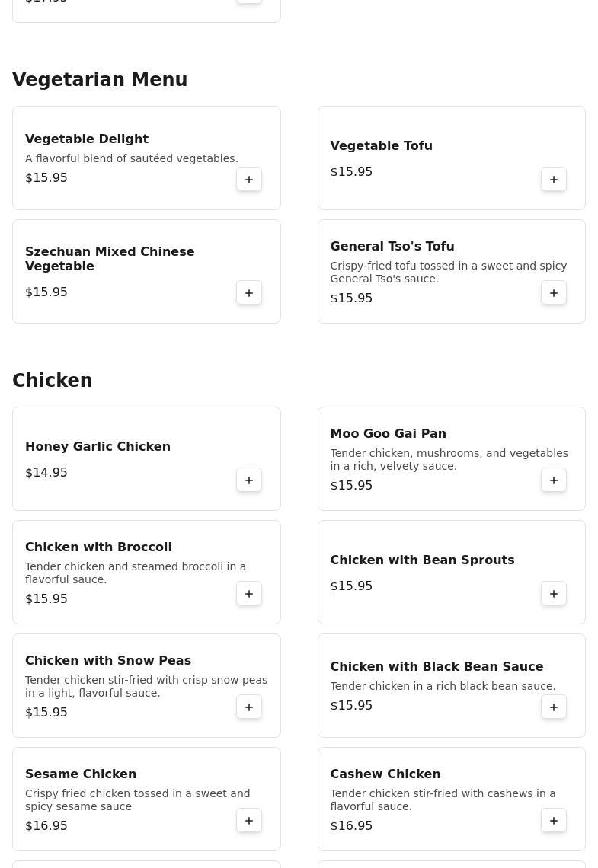Screen dimensions: 598x868
Task: Click plus button for Moo Goo Gai Pan
Action: pyautogui.click(x=554, y=480)
